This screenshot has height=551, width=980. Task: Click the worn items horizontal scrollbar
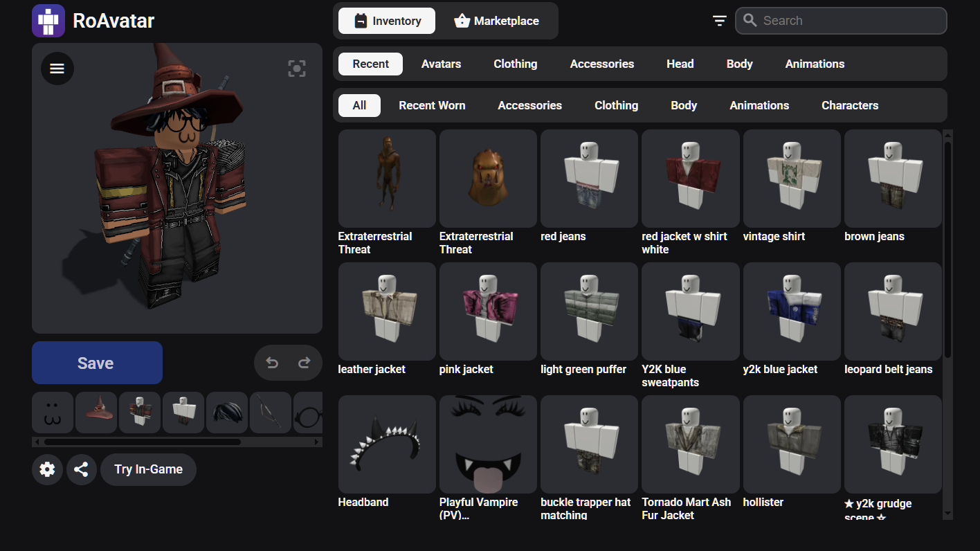click(143, 442)
